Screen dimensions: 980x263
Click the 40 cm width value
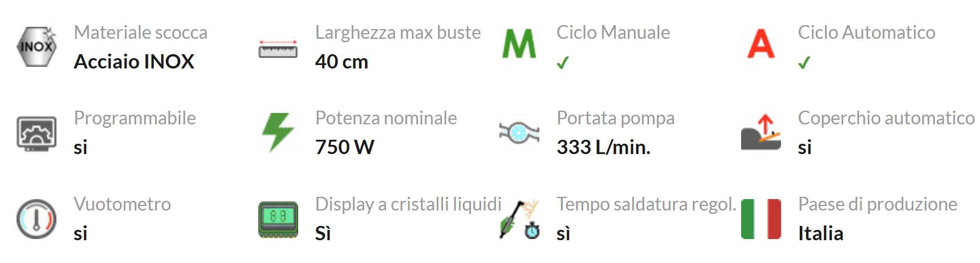(342, 62)
